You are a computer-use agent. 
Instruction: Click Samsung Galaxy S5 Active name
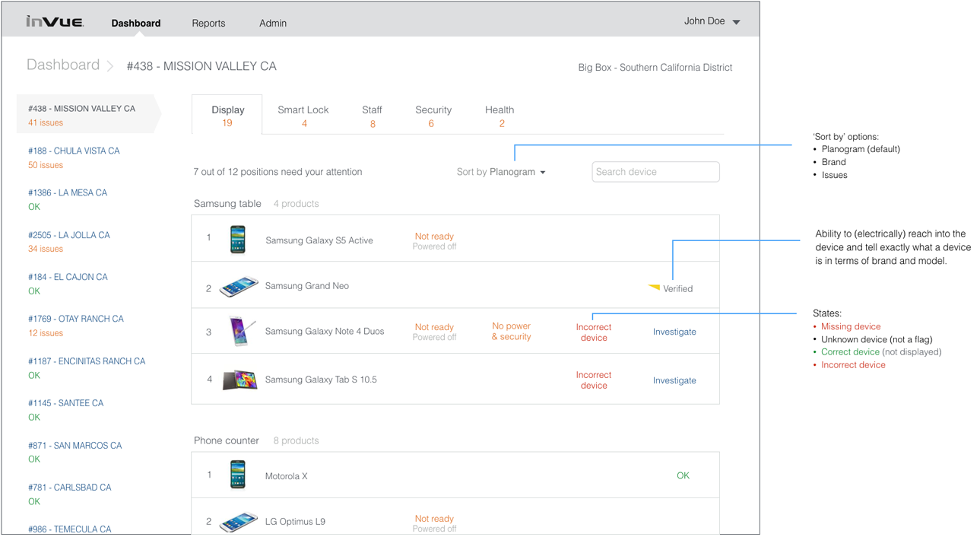pos(319,240)
